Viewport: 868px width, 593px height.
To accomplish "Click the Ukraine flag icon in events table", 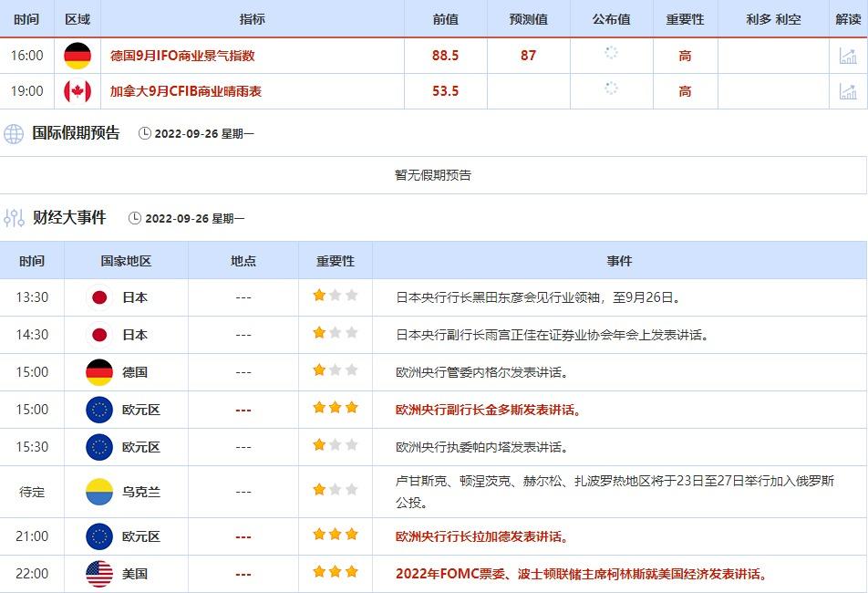I will (x=98, y=492).
